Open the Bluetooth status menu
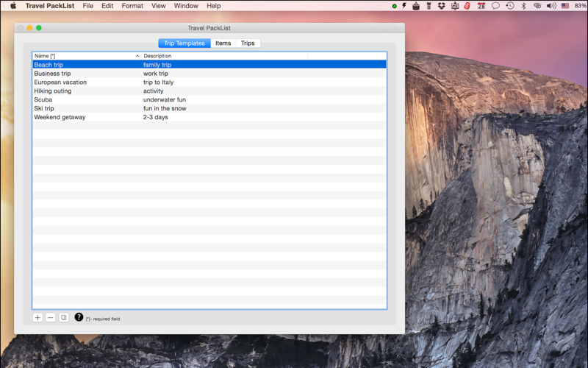Viewport: 588px width, 368px height. point(524,6)
